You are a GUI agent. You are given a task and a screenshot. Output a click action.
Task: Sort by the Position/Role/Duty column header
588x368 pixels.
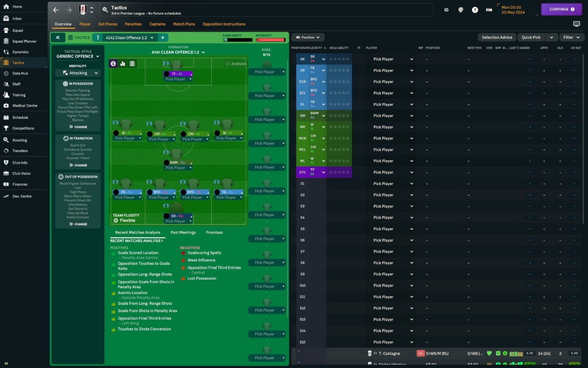tap(309, 48)
